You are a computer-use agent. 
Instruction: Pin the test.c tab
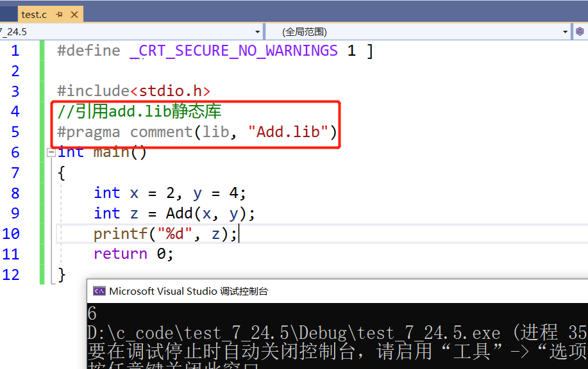[x=59, y=15]
